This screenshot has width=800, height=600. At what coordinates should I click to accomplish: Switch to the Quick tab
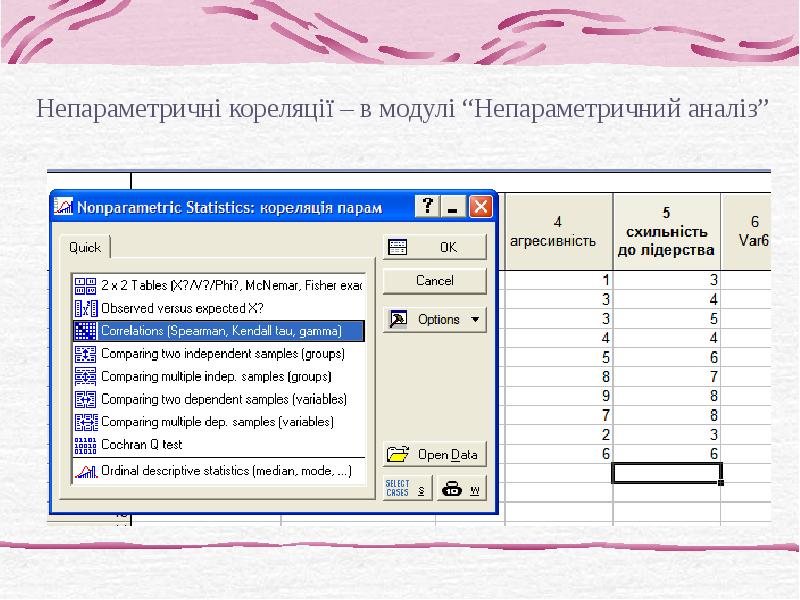tap(85, 248)
